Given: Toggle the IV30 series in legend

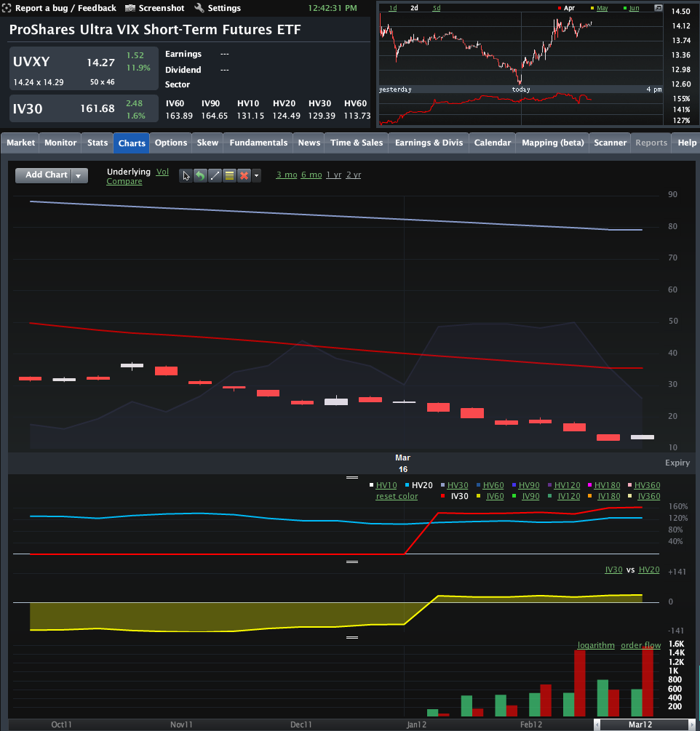Looking at the screenshot, I should (x=459, y=497).
